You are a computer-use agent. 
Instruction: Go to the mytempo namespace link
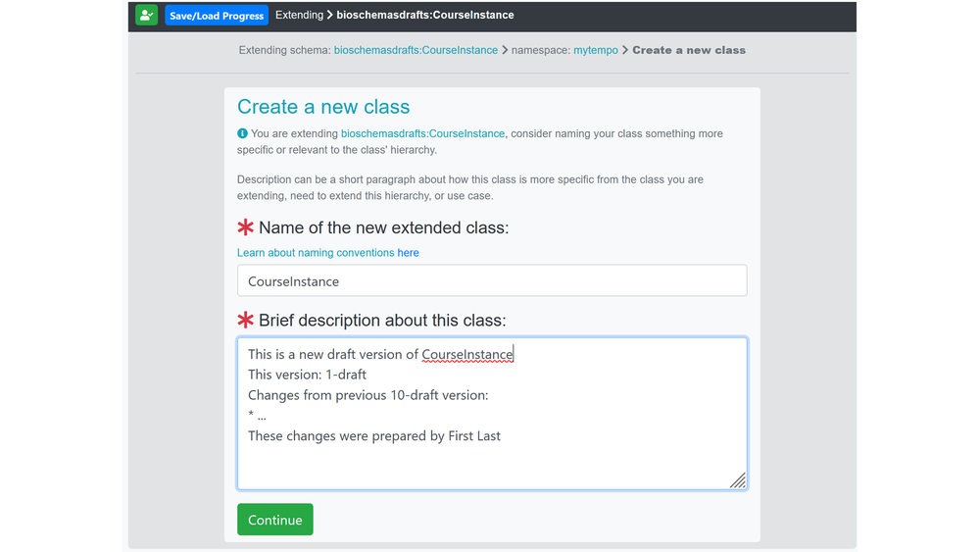pyautogui.click(x=596, y=50)
